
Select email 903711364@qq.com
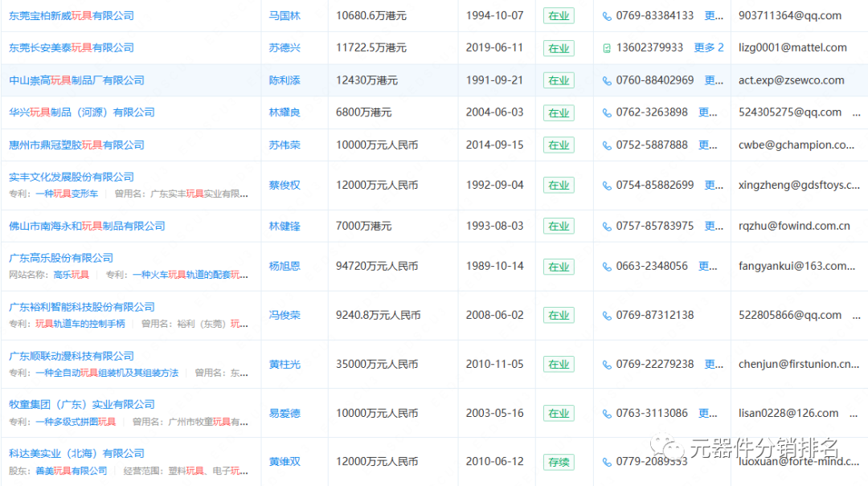pos(790,15)
